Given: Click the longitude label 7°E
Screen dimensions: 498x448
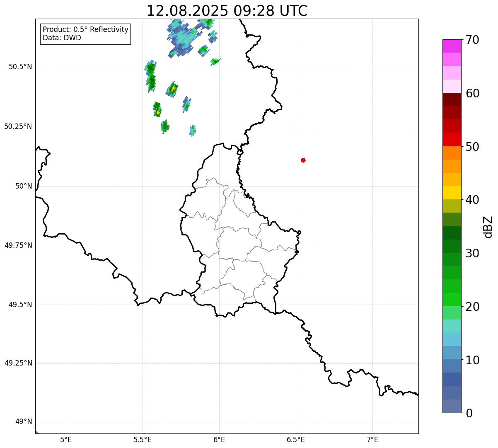Looking at the screenshot, I should (372, 439).
